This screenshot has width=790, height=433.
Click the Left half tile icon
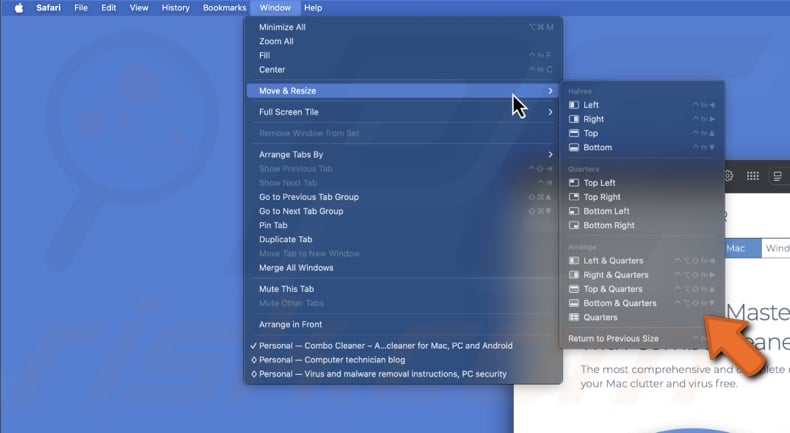click(x=574, y=105)
